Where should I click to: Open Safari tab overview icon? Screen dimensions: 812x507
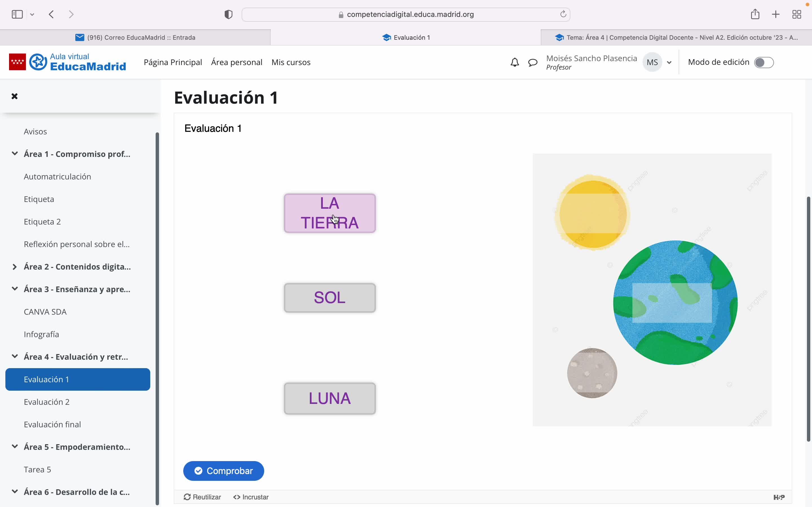(x=796, y=14)
